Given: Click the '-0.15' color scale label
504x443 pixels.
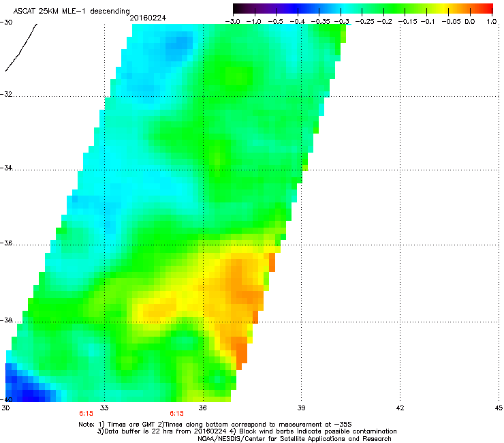Looking at the screenshot, I should click(407, 22).
